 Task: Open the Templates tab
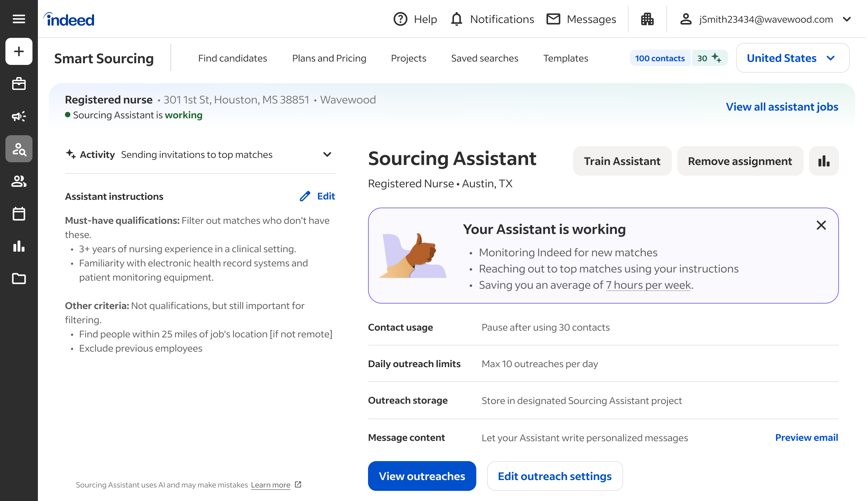click(565, 58)
